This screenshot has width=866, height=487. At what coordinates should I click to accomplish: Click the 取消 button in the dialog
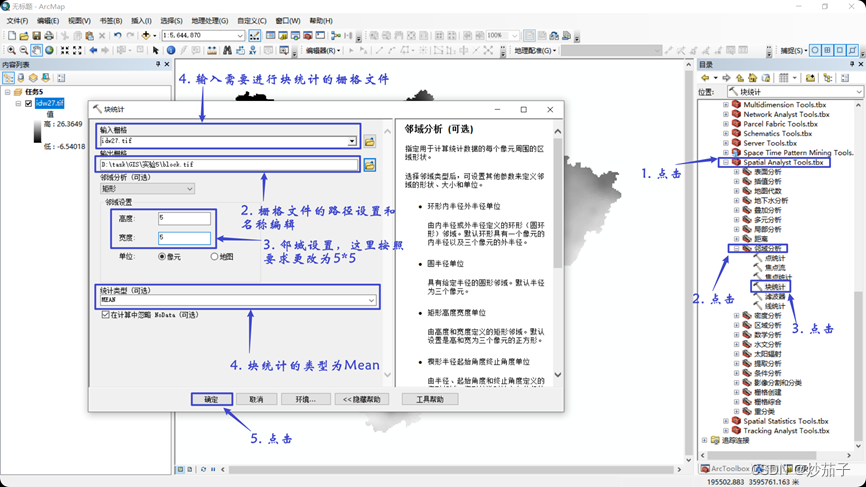coord(256,399)
